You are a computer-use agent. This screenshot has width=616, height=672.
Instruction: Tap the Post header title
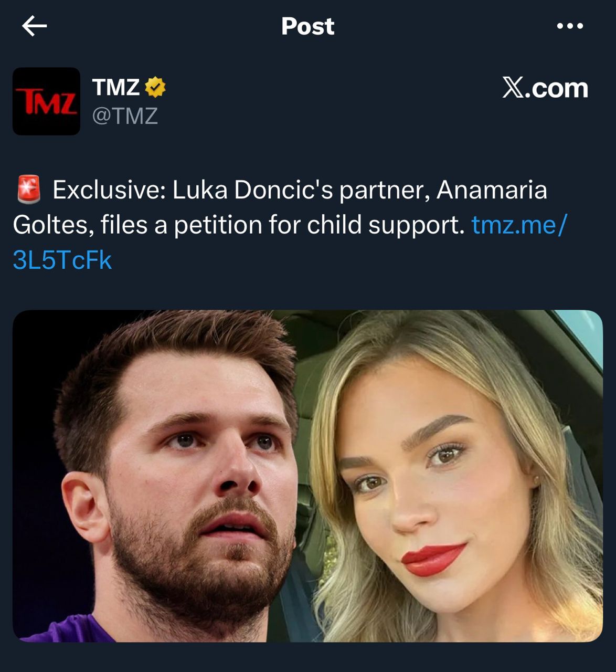307,26
